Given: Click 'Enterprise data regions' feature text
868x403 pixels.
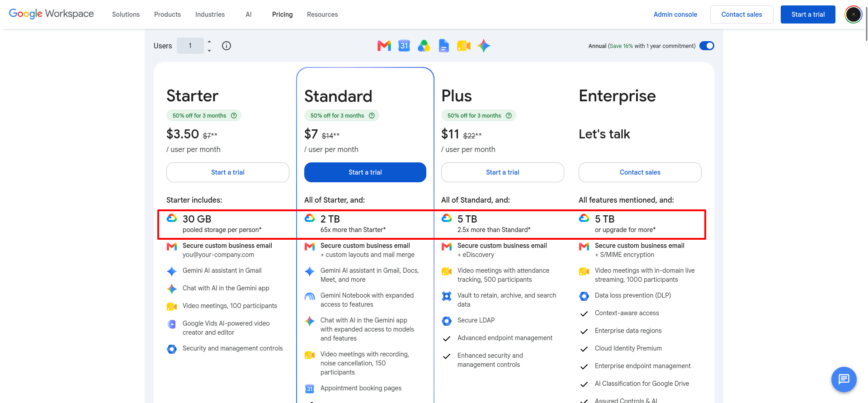Looking at the screenshot, I should [x=628, y=331].
